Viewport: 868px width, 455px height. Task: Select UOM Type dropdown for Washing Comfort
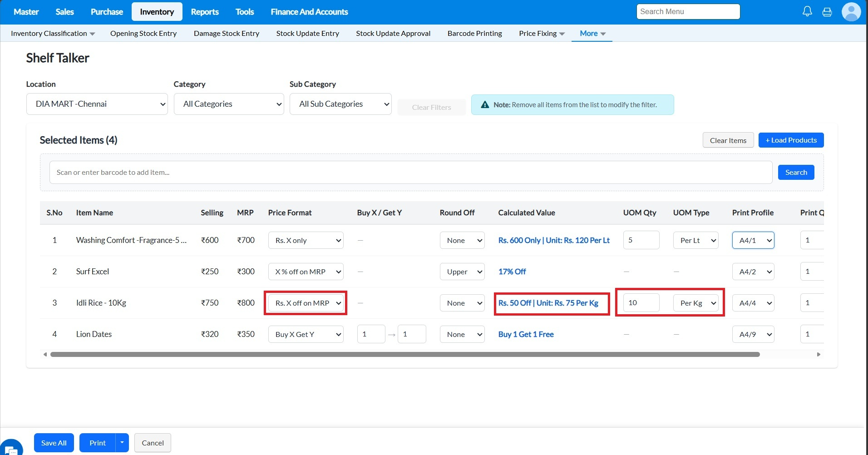[x=696, y=240]
